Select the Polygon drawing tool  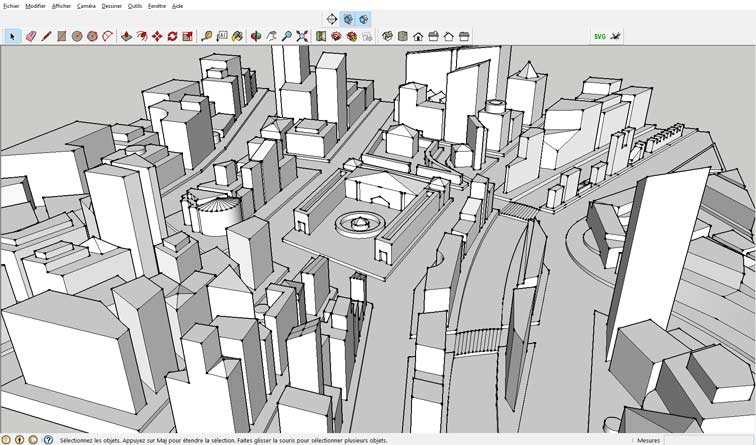pos(93,36)
